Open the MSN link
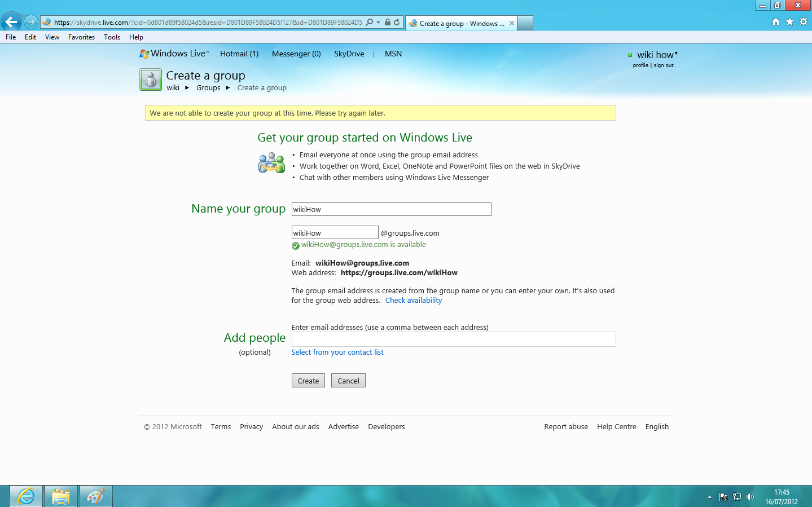 click(393, 54)
